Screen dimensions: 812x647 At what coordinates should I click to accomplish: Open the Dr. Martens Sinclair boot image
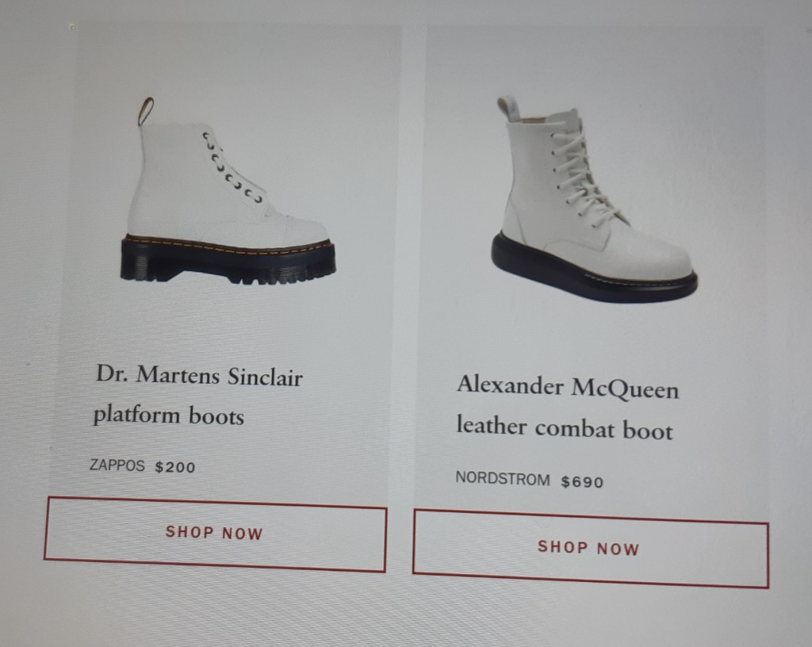point(228,190)
